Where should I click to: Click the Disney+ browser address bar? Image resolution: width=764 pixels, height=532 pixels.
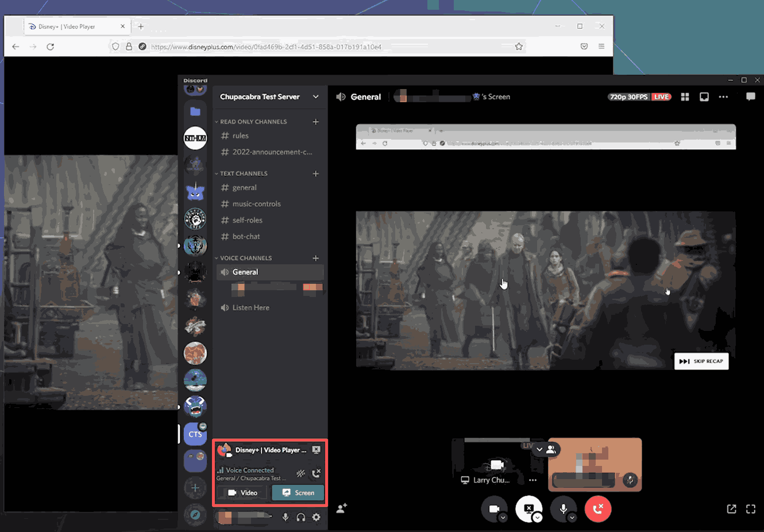pyautogui.click(x=316, y=47)
